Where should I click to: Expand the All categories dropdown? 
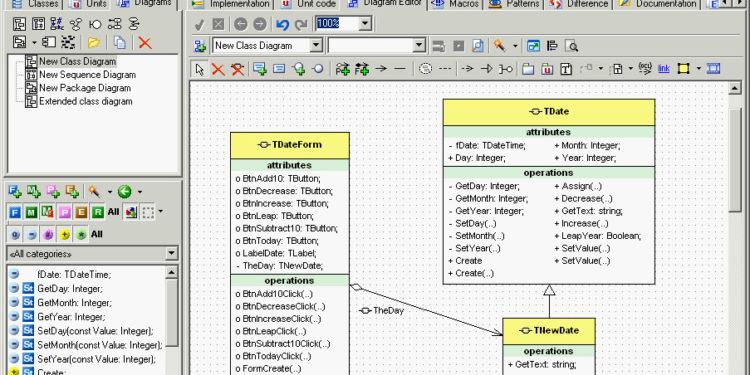(171, 254)
